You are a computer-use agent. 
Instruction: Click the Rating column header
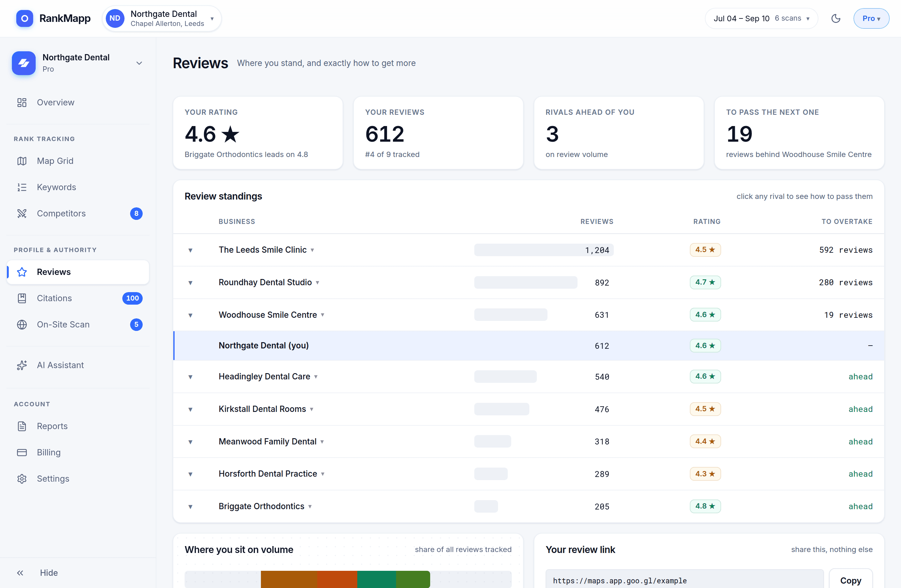[707, 222]
